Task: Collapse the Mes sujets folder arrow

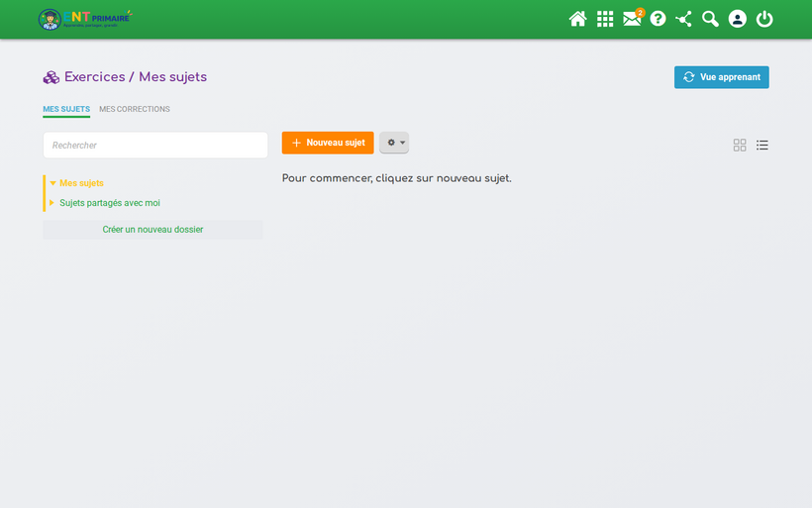Action: [x=52, y=183]
